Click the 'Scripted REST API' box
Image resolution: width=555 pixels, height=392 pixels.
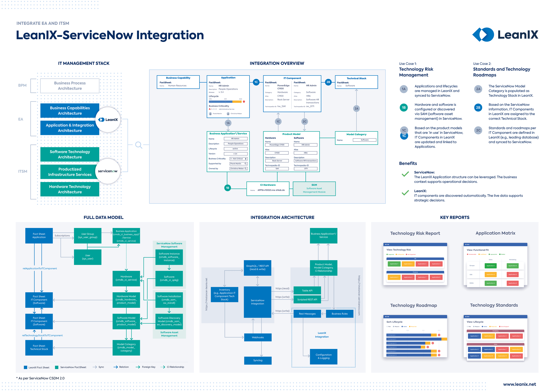[x=307, y=299]
